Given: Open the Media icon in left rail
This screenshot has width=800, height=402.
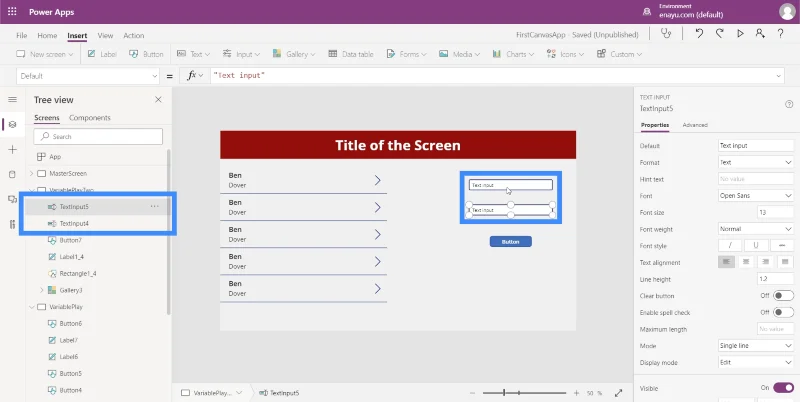Looking at the screenshot, I should [12, 199].
